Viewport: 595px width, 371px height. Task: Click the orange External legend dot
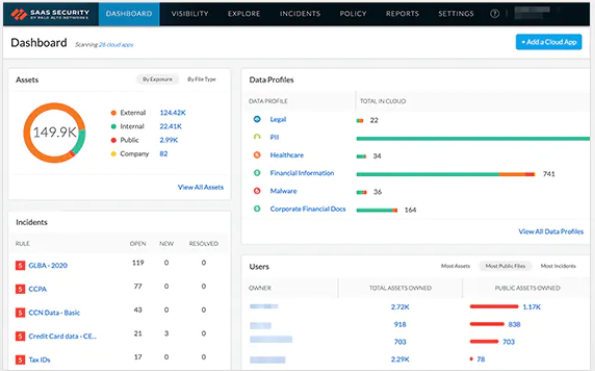[113, 113]
